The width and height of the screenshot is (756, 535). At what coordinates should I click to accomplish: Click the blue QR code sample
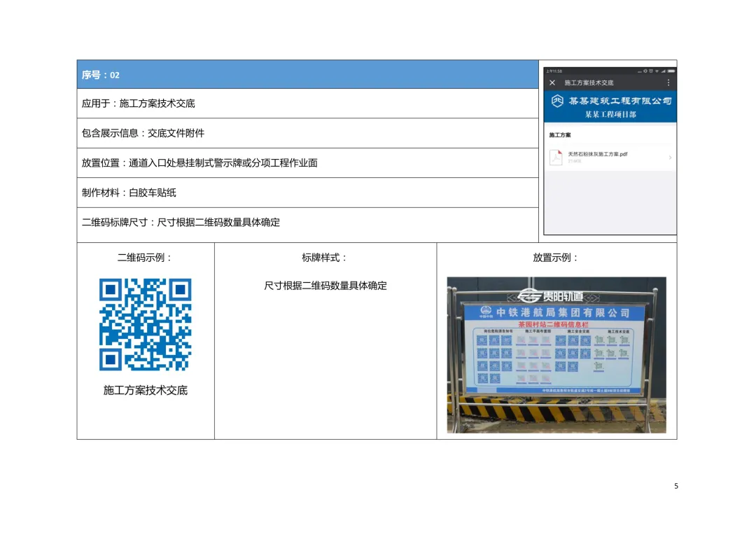(145, 324)
